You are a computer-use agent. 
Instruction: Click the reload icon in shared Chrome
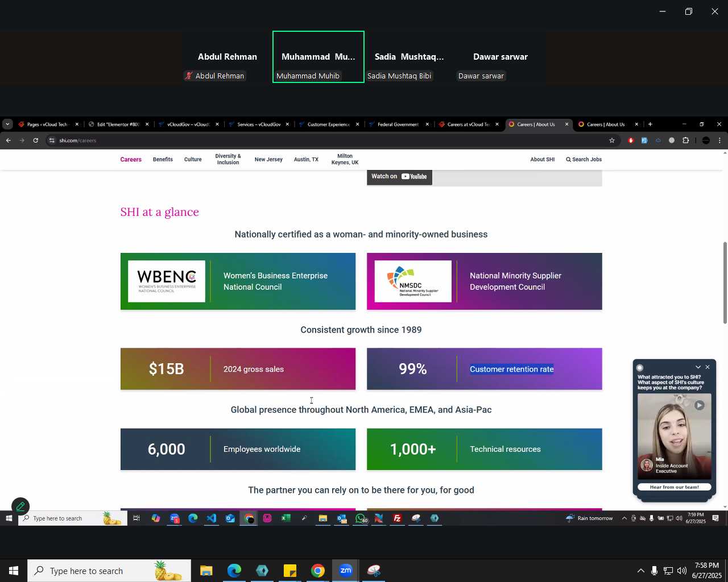tap(35, 140)
